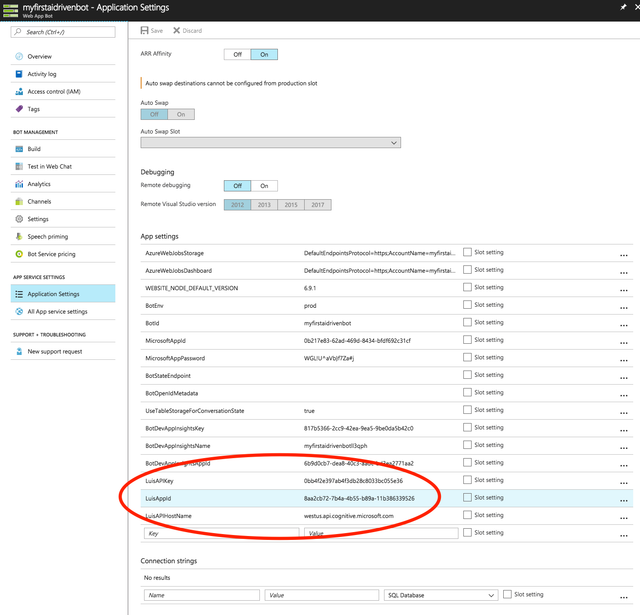Click Bot Service pricing icon
Viewport: 640px width, 615px height.
click(x=19, y=254)
